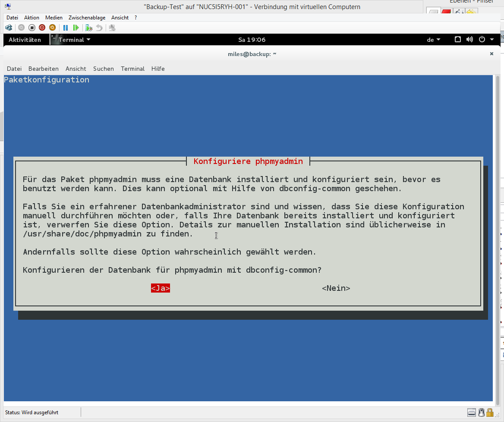
Task: Open the Hilfe menu in the terminal
Action: pos(158,69)
